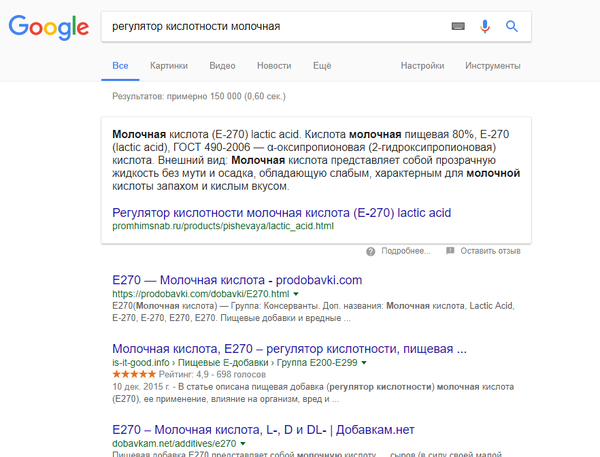Switch to the 'Картинки' tab
Screen dimensions: 600x457
click(168, 65)
